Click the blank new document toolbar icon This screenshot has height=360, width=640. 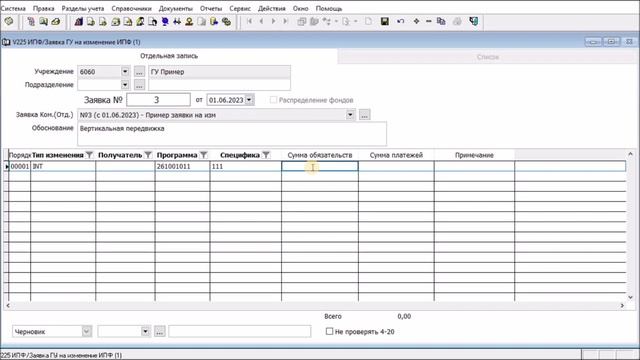pos(368,21)
